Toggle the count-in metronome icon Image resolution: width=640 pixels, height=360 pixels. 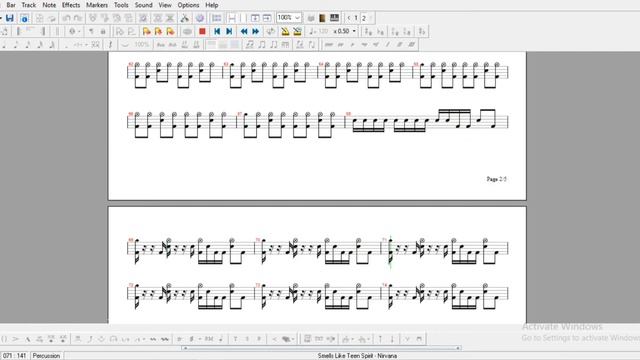click(297, 31)
